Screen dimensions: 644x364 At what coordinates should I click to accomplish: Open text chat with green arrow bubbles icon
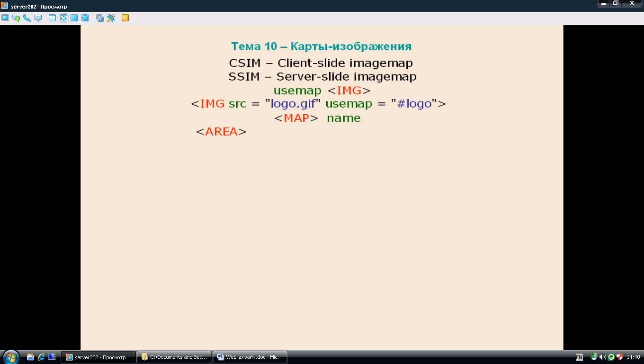pos(16,18)
